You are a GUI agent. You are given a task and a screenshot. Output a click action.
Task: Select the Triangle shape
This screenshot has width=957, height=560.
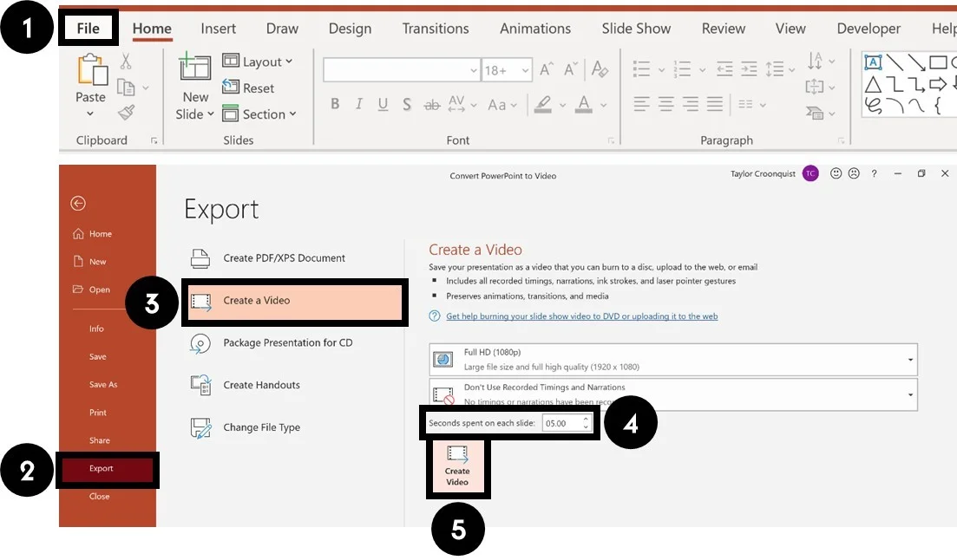tap(873, 84)
